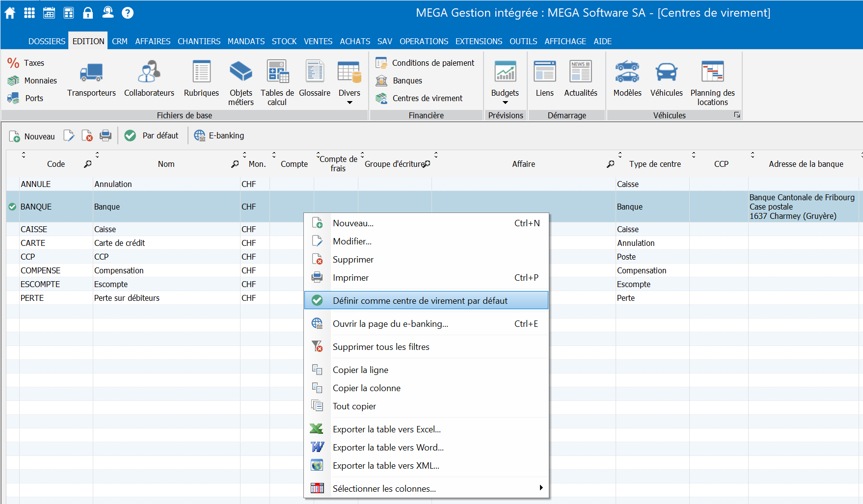Open the calendar icon in title bar
863x504 pixels.
click(49, 13)
